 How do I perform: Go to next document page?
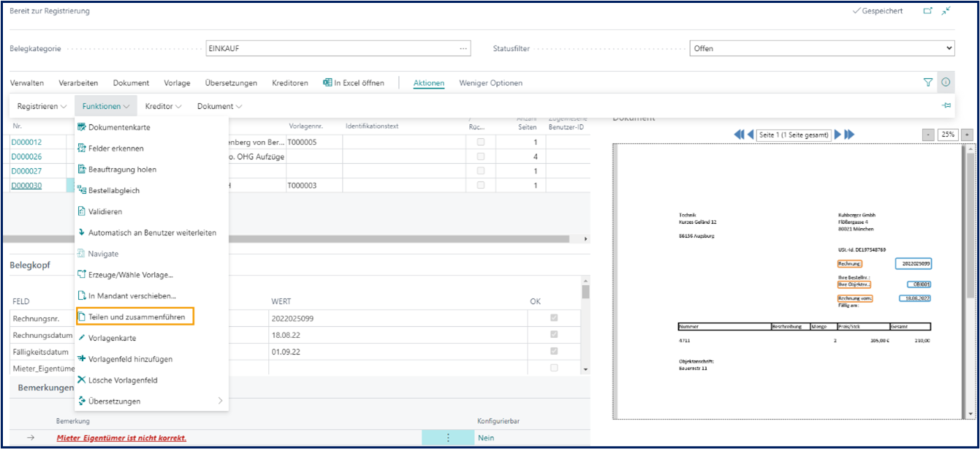point(837,135)
